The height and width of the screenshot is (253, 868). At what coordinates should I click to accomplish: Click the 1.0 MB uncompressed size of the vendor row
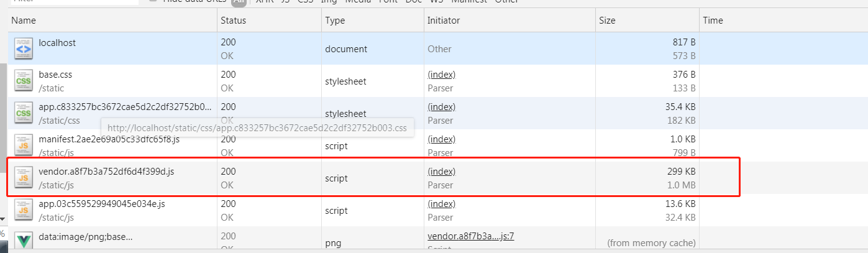point(683,185)
